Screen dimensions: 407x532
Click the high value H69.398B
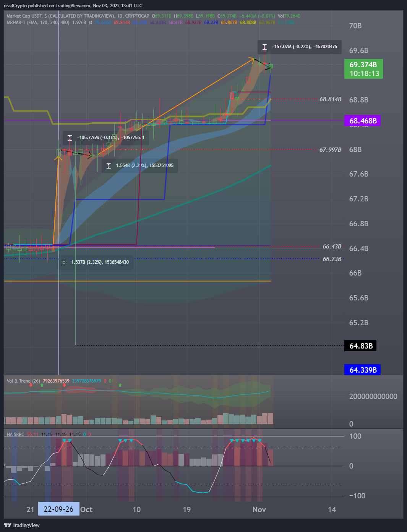click(x=184, y=16)
